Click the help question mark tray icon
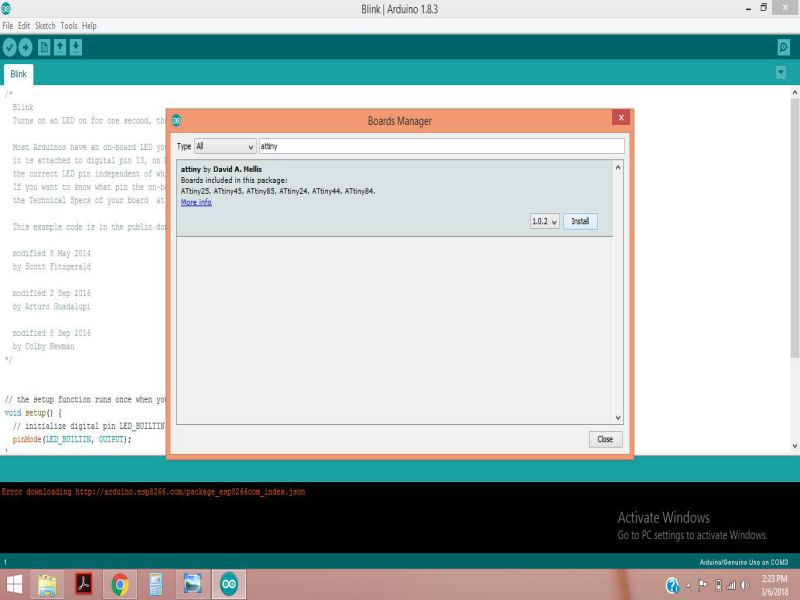This screenshot has width=800, height=600. tap(672, 585)
